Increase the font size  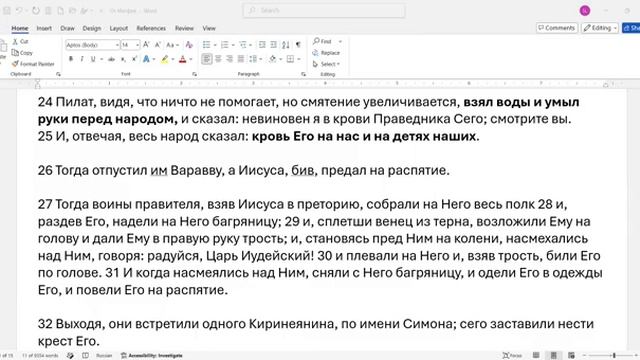pyautogui.click(x=146, y=44)
